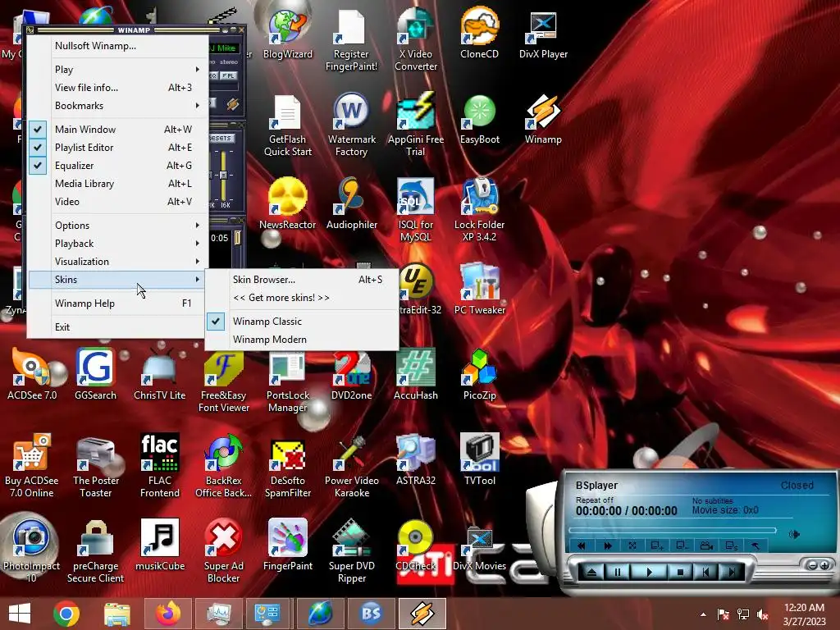Select the ACDSee 7.0 desktop icon

[x=32, y=374]
